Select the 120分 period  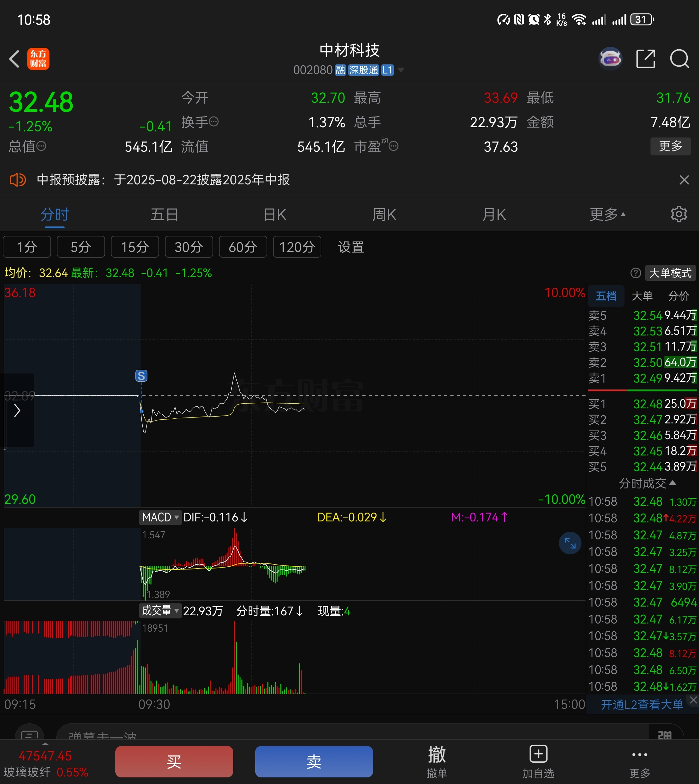pyautogui.click(x=297, y=247)
